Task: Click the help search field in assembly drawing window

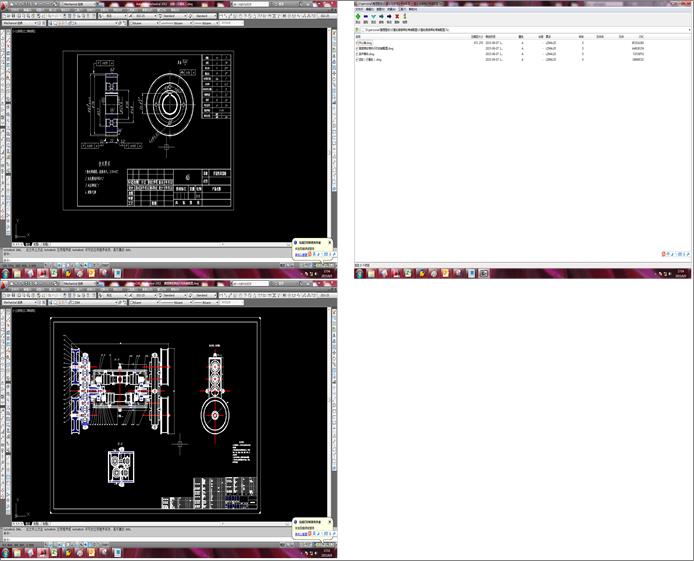Action: (251, 283)
